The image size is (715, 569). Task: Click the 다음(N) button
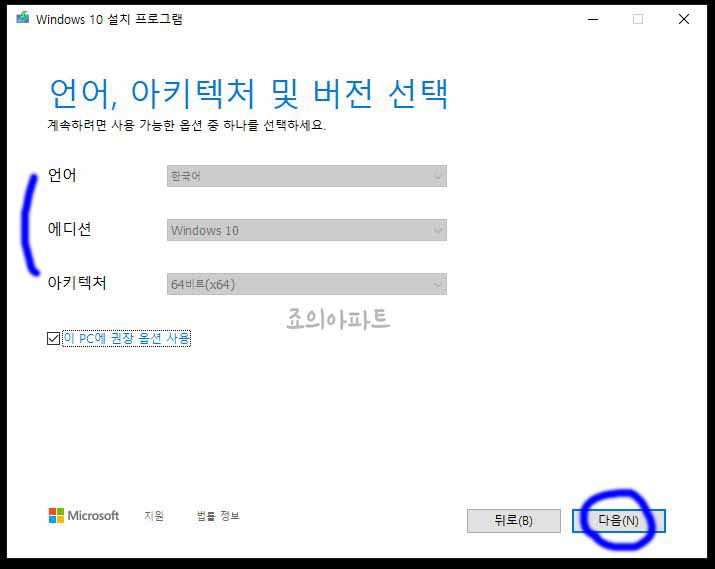click(x=619, y=521)
